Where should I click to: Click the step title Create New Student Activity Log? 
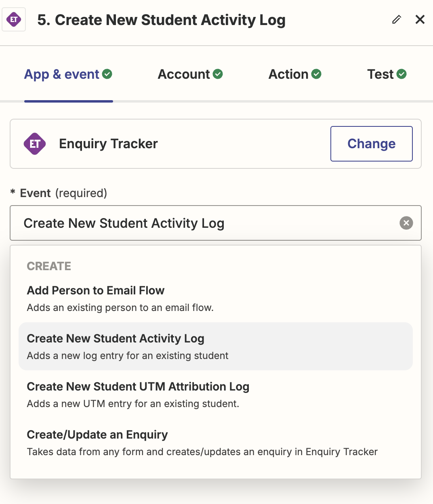pos(160,19)
